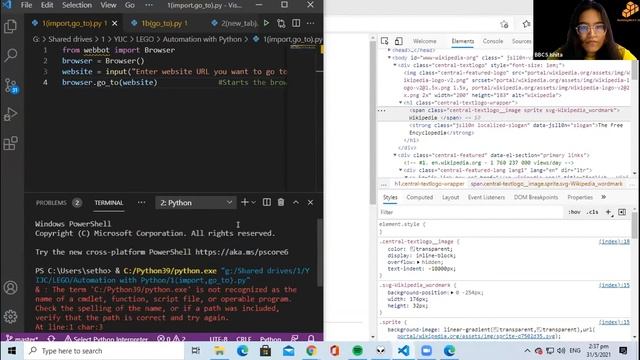This screenshot has width=640, height=360.
Task: Toggle the .cls class editor button
Action: (x=592, y=212)
